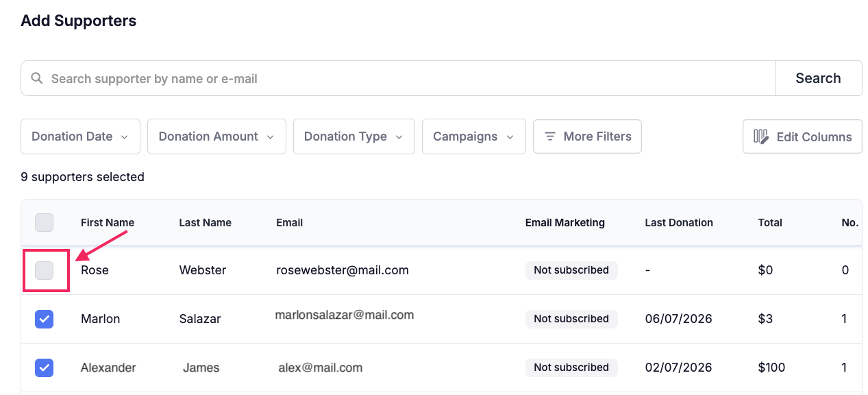Click the Search button

[818, 78]
